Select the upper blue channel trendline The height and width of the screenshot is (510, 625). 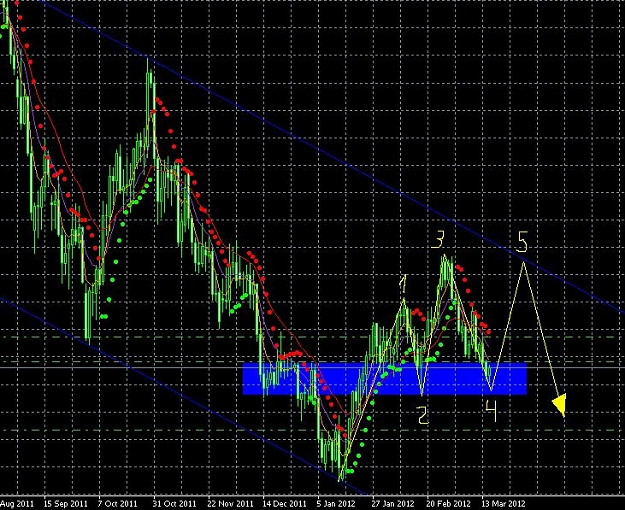coord(333,157)
